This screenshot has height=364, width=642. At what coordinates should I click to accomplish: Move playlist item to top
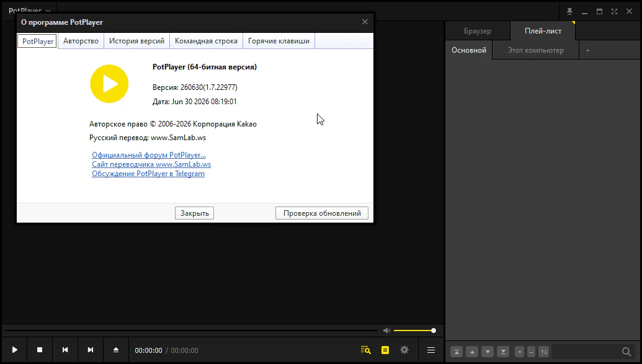(x=457, y=352)
